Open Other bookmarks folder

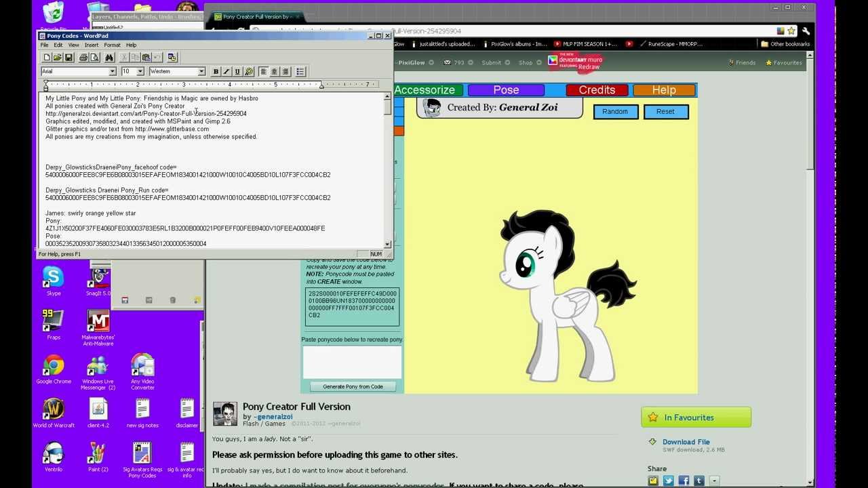click(785, 44)
